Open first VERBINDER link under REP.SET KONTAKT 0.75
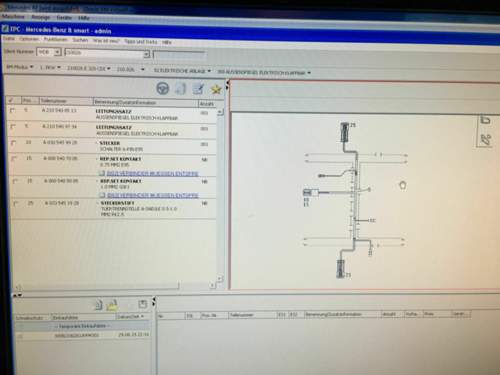Image resolution: width=500 pixels, height=375 pixels. (152, 173)
